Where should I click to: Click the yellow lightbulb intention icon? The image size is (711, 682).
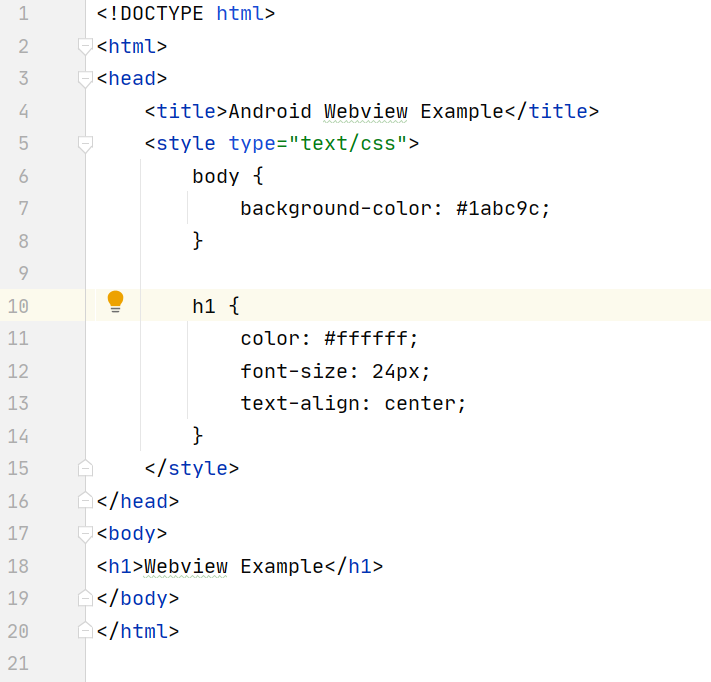[x=116, y=301]
